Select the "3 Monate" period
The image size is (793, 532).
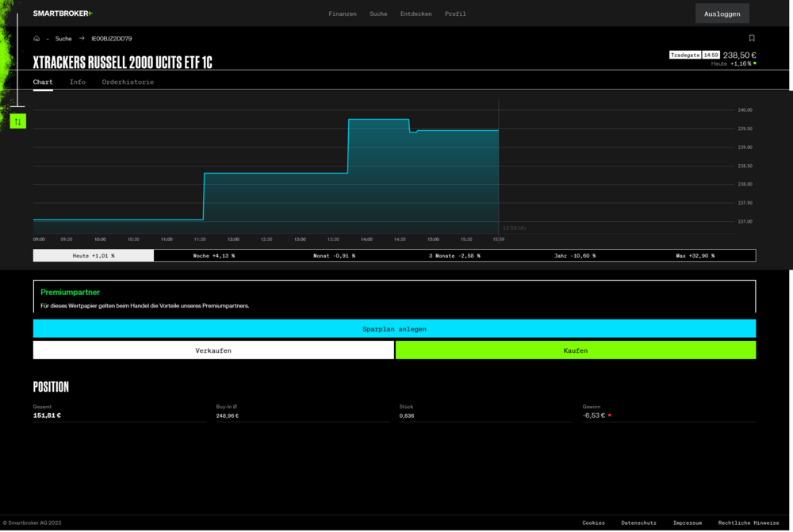click(x=455, y=255)
